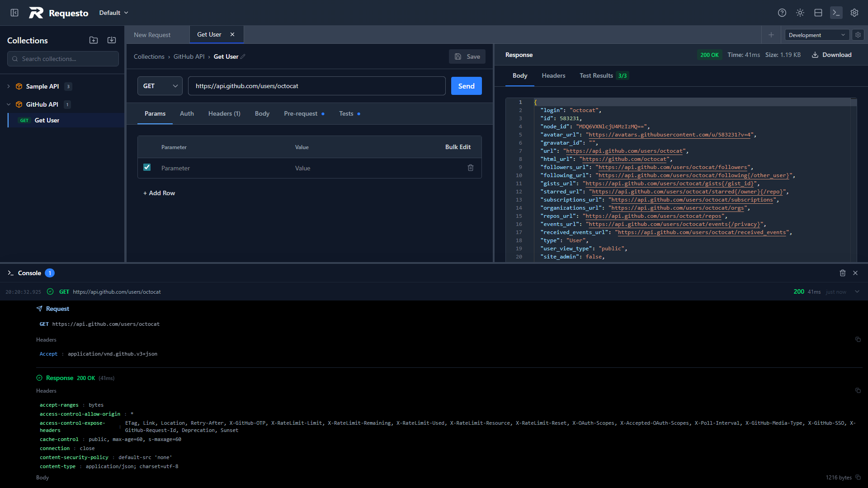Open the Tests tab
The height and width of the screenshot is (488, 868).
tap(349, 113)
